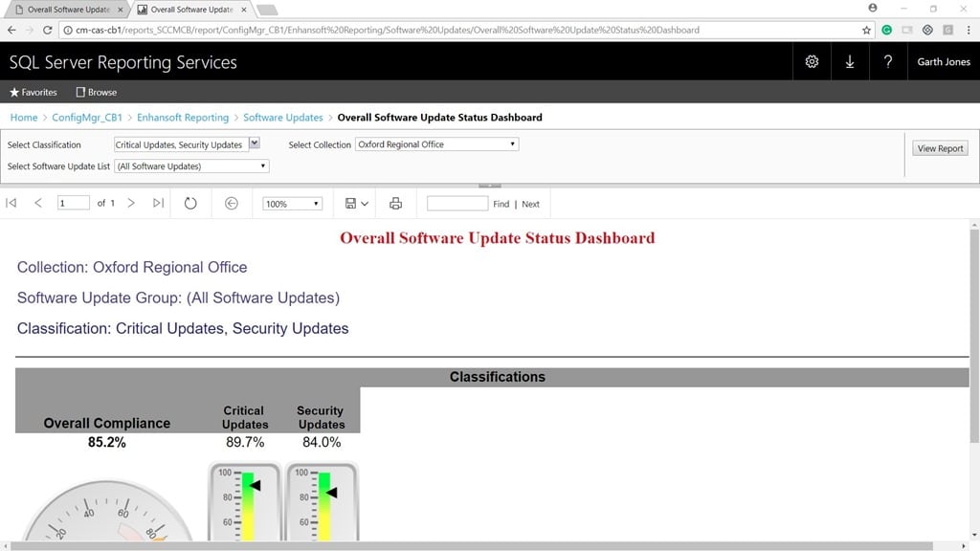The width and height of the screenshot is (980, 551).
Task: Click the Find link in report toolbar
Action: click(x=501, y=204)
